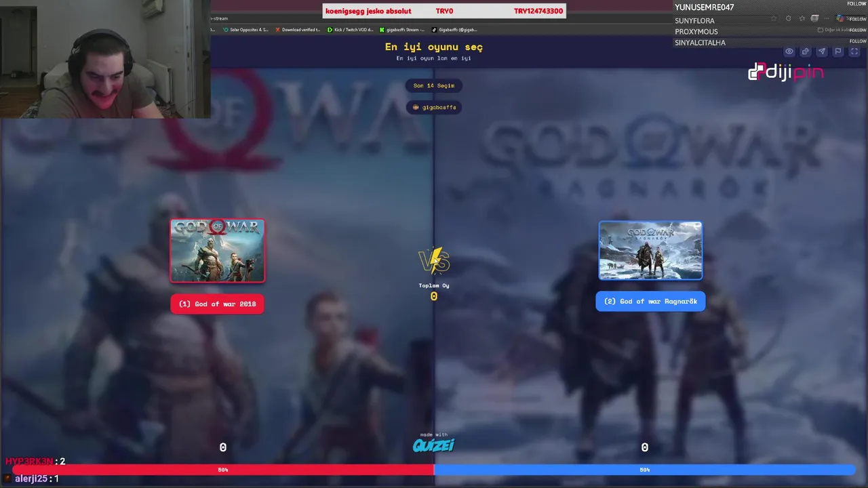Click FOLLOW next to SUNYFLORA
The image size is (868, 488).
tap(857, 19)
